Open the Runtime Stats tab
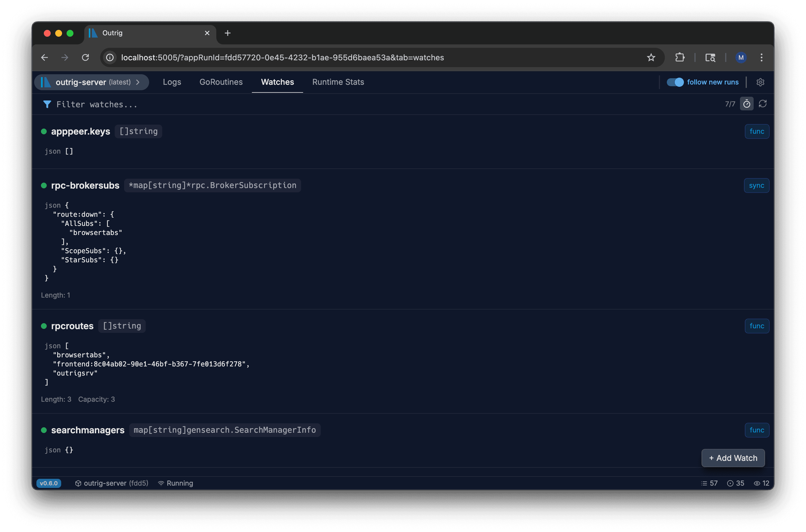The image size is (806, 532). [338, 82]
